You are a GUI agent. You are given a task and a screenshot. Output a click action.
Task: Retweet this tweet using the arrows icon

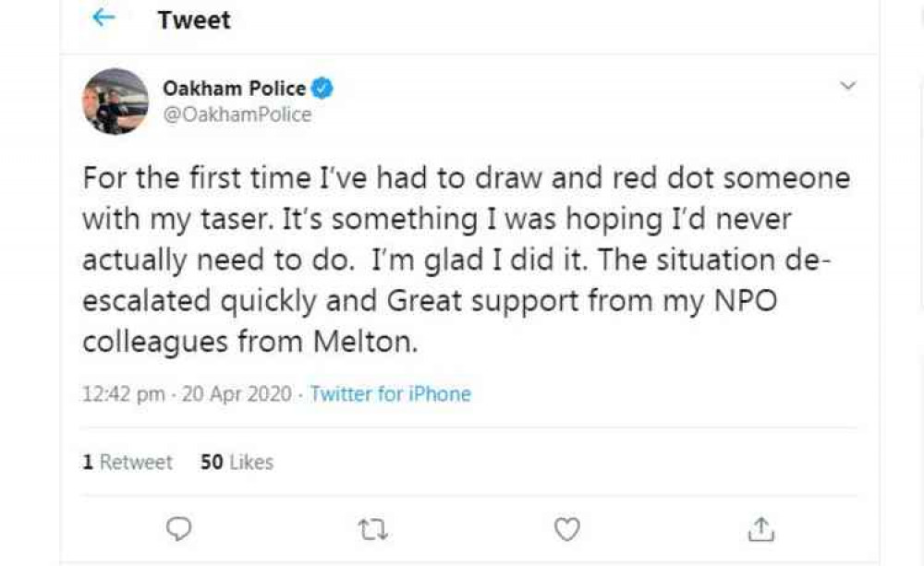click(373, 530)
